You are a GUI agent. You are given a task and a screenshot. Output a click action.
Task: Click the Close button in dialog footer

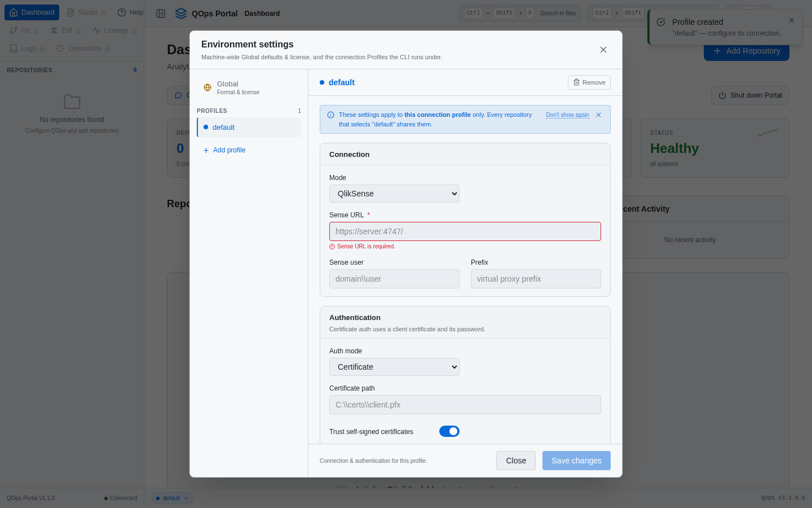(516, 461)
